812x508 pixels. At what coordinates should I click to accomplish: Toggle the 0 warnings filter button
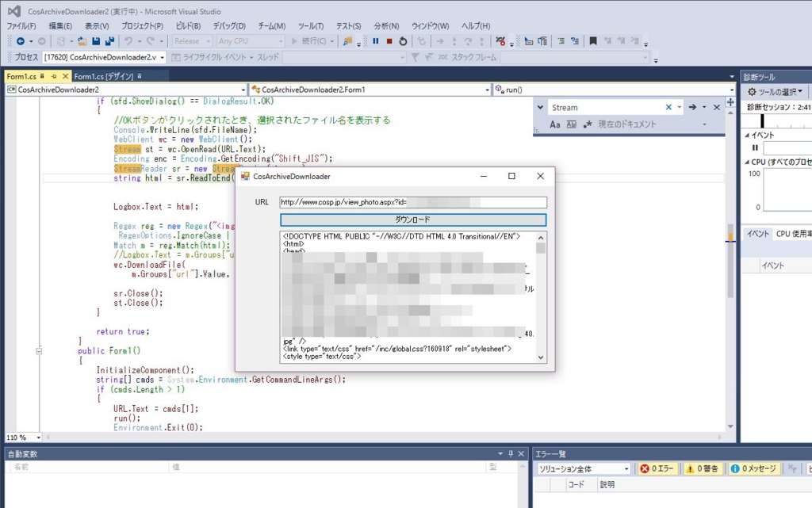(702, 468)
